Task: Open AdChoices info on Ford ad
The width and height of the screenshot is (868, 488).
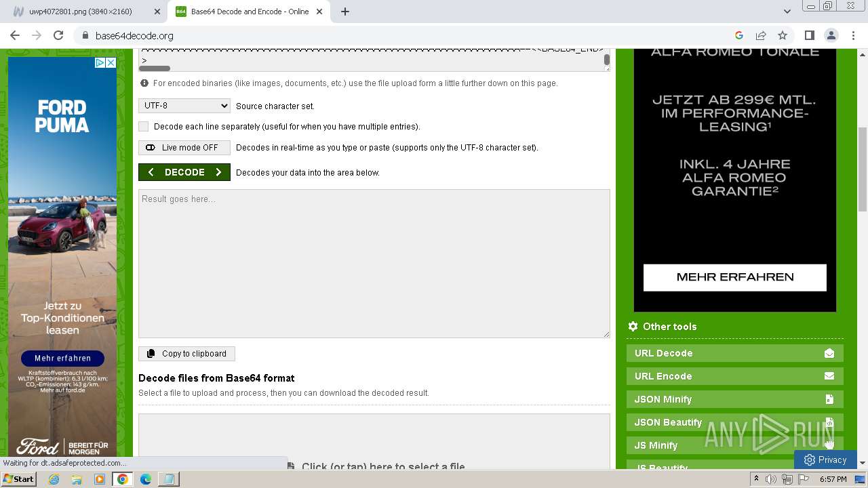Action: pos(100,62)
